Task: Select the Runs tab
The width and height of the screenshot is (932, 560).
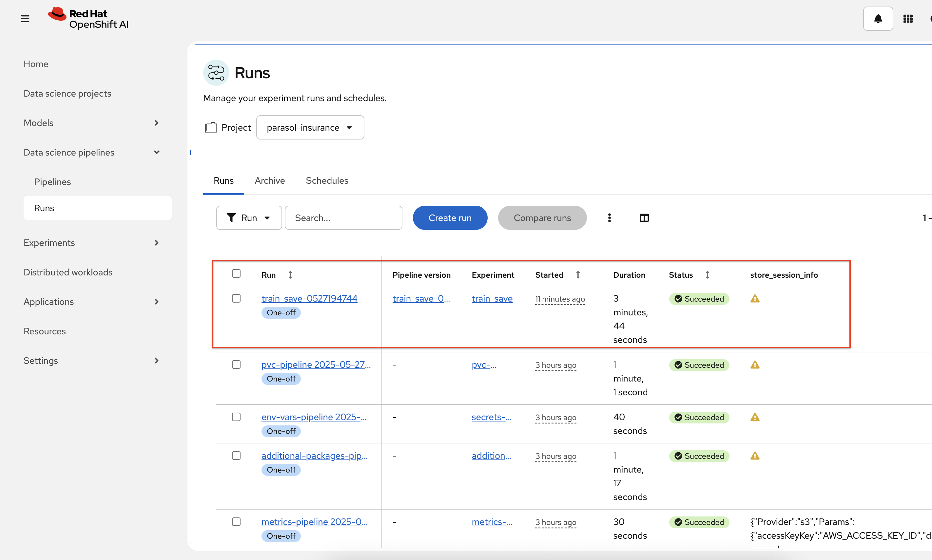Action: coord(223,181)
